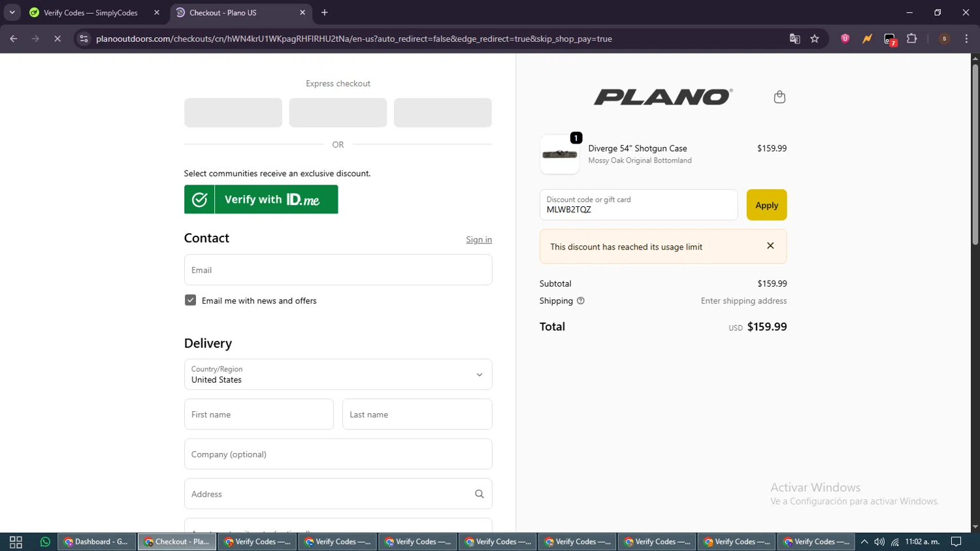The image size is (980, 551).
Task: Click the Company (optional) field
Action: [x=338, y=454]
